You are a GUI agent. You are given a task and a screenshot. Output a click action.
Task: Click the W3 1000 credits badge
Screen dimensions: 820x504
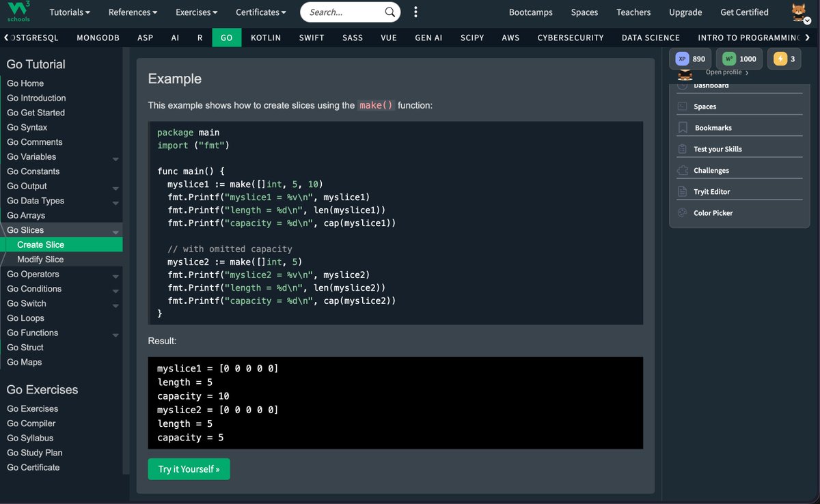[x=739, y=59]
